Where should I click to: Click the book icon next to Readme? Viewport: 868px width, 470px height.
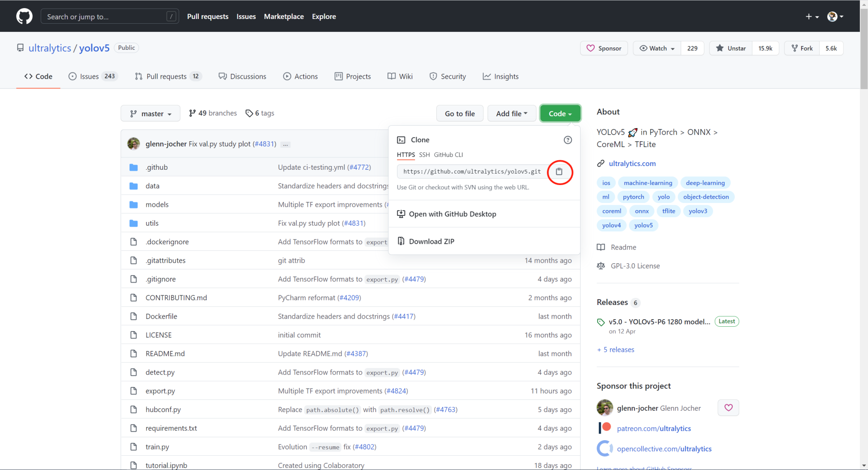(x=601, y=247)
